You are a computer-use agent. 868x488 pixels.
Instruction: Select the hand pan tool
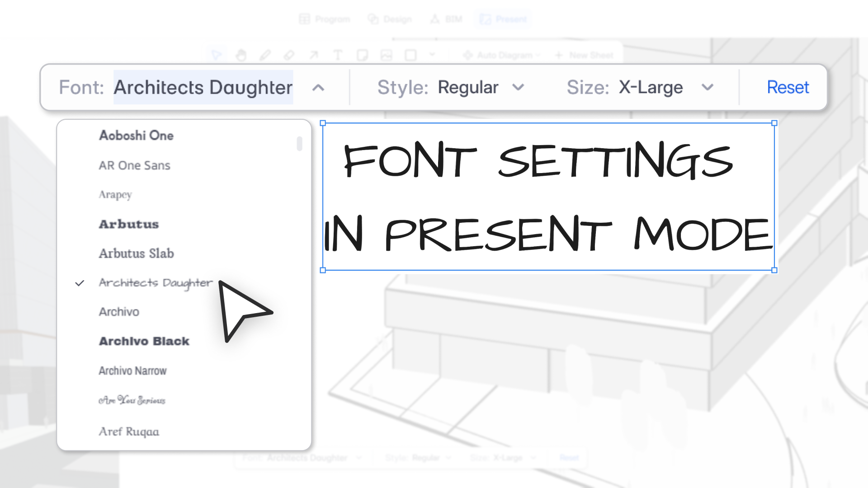[241, 55]
